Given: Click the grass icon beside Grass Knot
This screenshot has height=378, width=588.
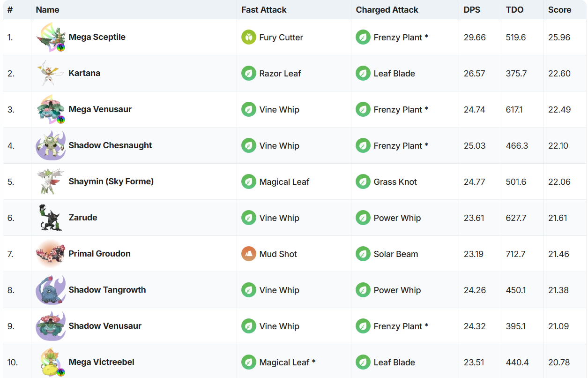Looking at the screenshot, I should pos(363,182).
